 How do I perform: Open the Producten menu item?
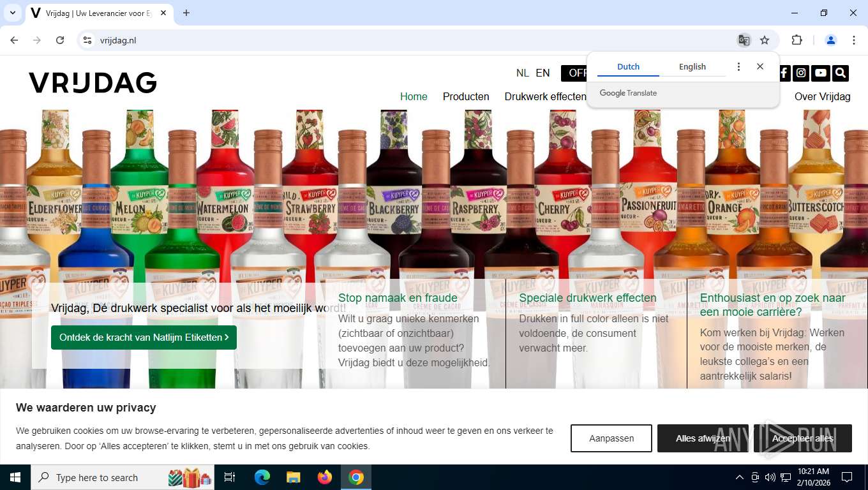click(x=466, y=96)
